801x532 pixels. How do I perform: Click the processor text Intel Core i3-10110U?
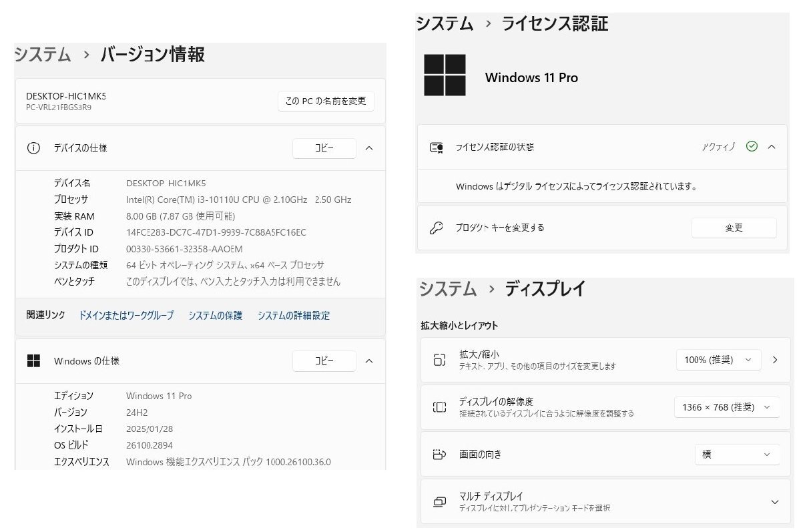pos(238,200)
